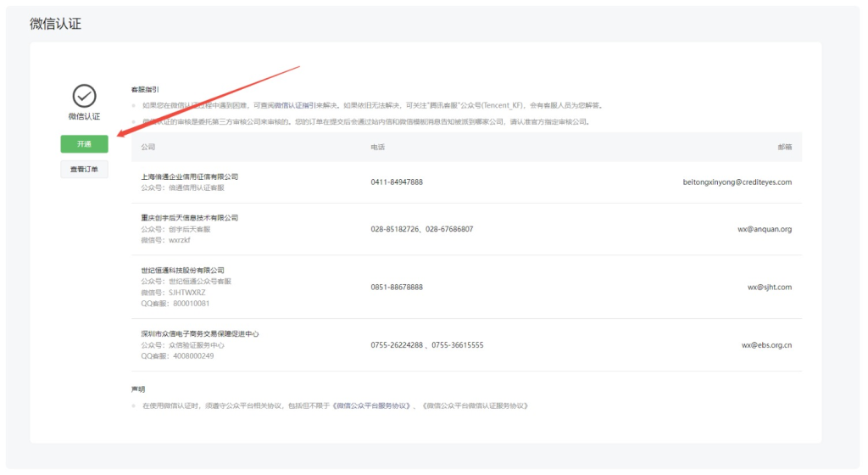Select company 上海倍通企业信用征信有限公司
The height and width of the screenshot is (475, 868).
tap(190, 176)
